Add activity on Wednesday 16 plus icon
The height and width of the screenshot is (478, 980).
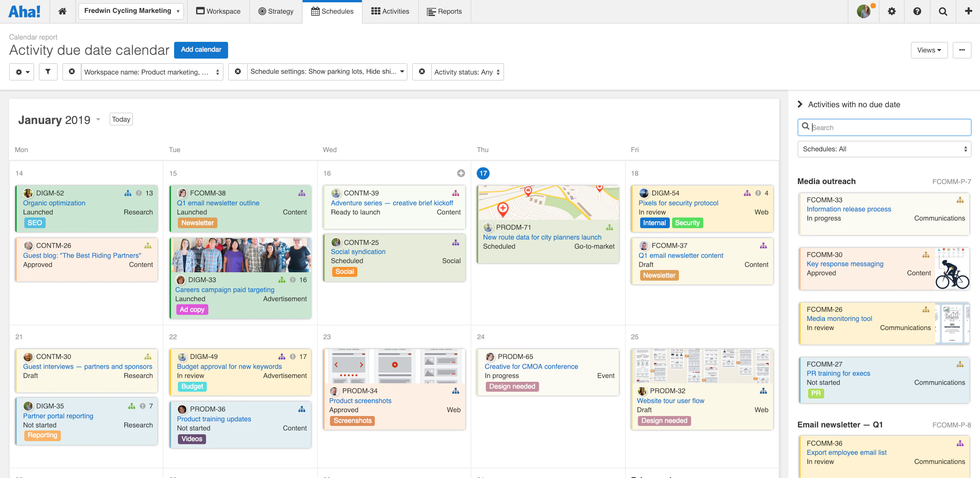tap(461, 173)
